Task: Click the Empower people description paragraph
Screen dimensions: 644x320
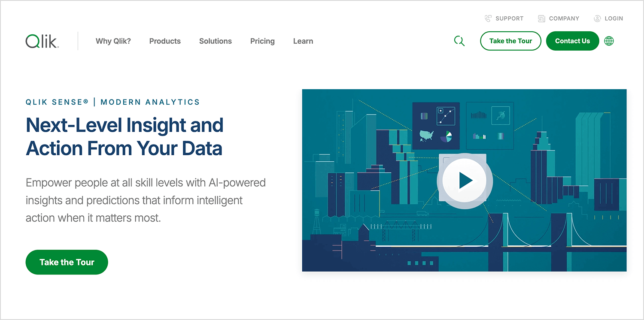Action: pyautogui.click(x=146, y=200)
